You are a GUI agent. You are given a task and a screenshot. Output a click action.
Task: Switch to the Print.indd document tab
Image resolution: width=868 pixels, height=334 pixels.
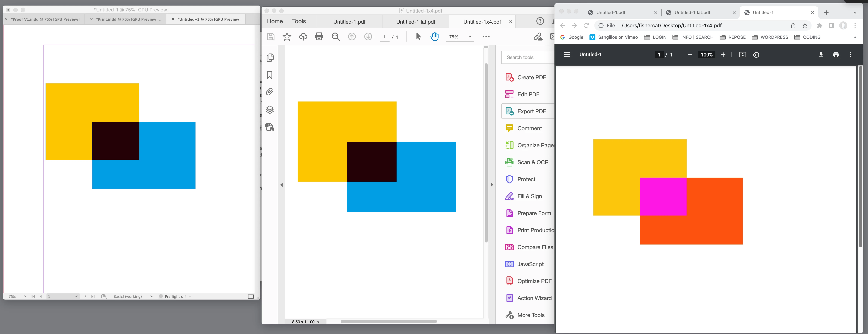pyautogui.click(x=128, y=19)
